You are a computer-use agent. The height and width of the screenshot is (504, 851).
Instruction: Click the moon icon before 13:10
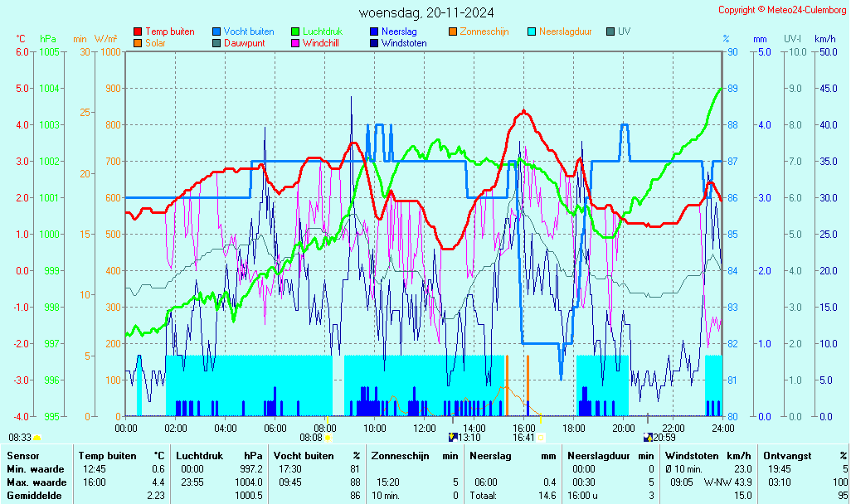[x=452, y=437]
